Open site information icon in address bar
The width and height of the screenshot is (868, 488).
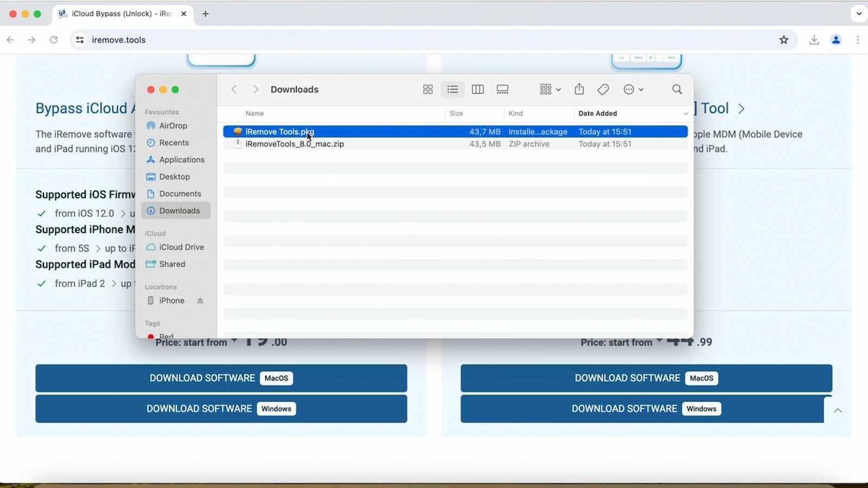coord(80,40)
